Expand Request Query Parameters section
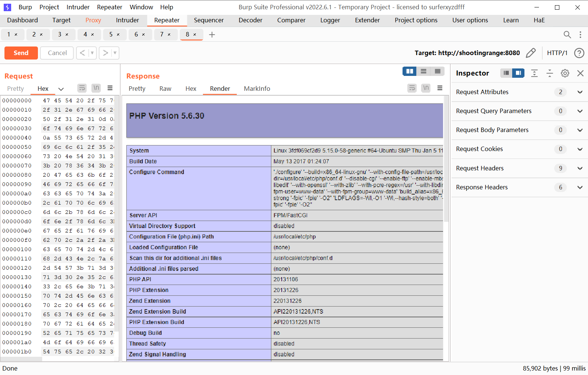588x375 pixels. click(580, 111)
